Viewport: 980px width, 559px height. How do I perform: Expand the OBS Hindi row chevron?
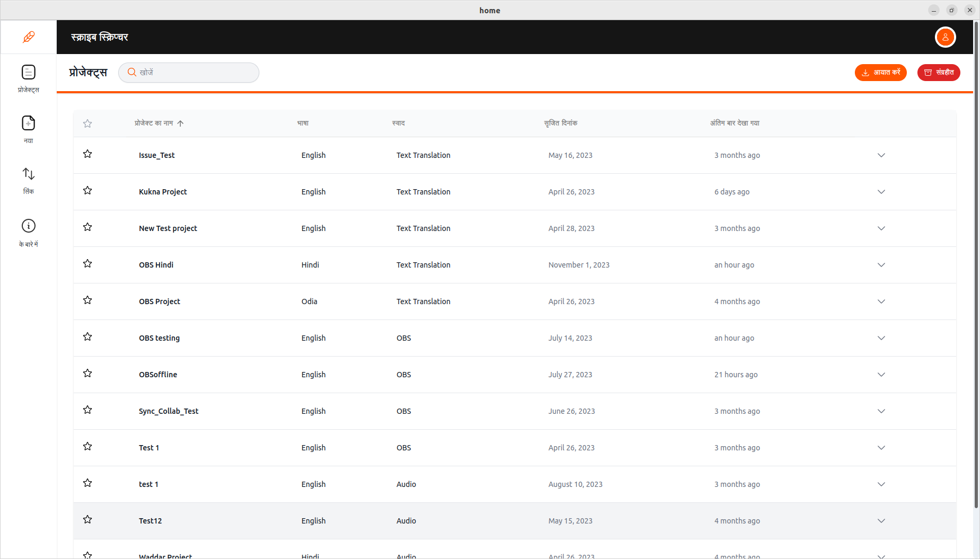(x=881, y=265)
